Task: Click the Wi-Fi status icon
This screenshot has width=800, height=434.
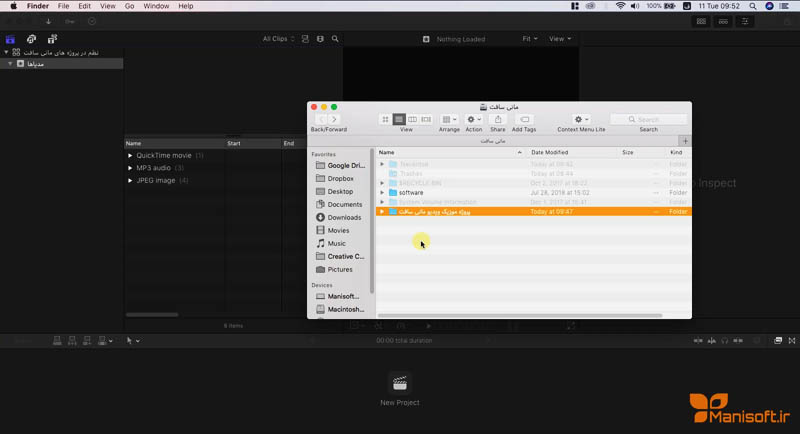Action: click(x=620, y=6)
